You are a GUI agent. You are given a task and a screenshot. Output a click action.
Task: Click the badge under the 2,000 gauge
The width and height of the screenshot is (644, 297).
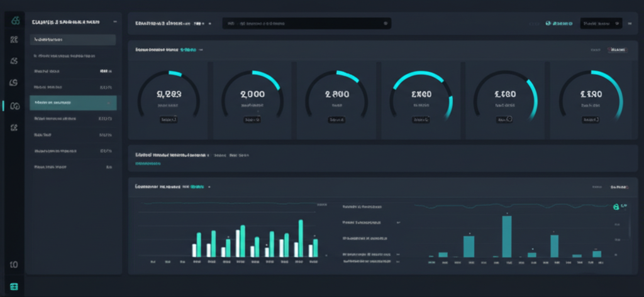point(252,120)
